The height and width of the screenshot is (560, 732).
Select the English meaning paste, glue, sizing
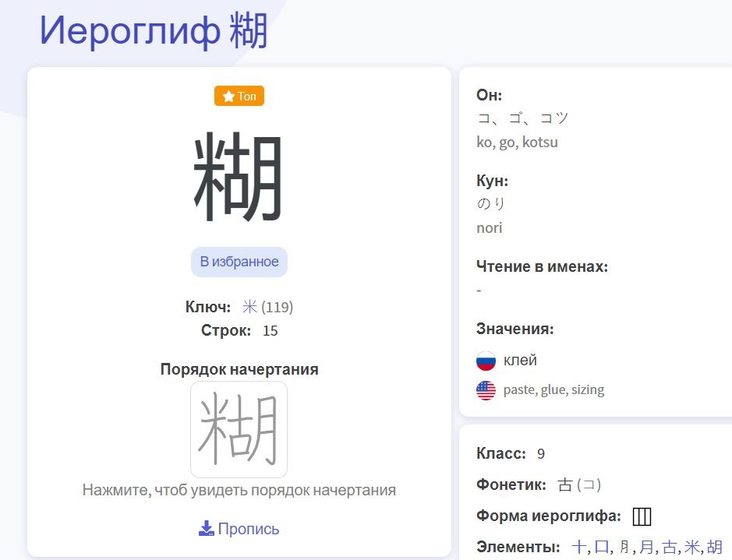(553, 389)
